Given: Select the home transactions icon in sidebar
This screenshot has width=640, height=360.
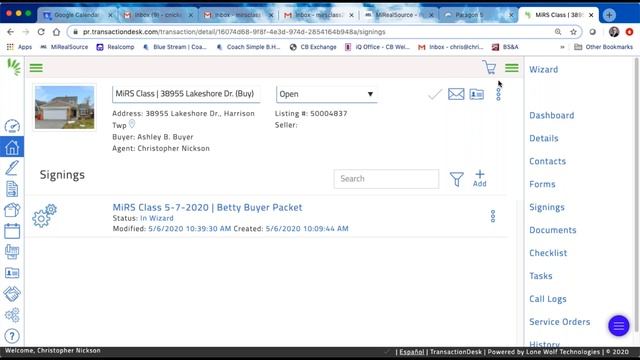Looking at the screenshot, I should 12,147.
